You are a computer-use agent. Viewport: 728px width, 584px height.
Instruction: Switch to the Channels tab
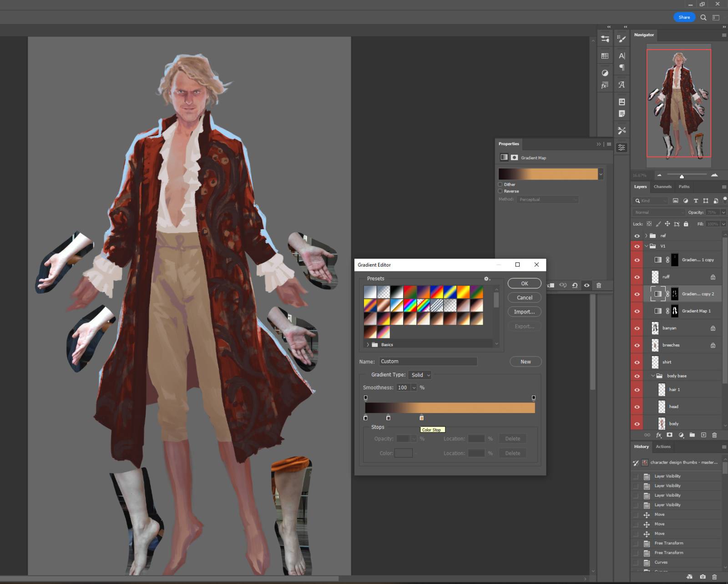662,186
